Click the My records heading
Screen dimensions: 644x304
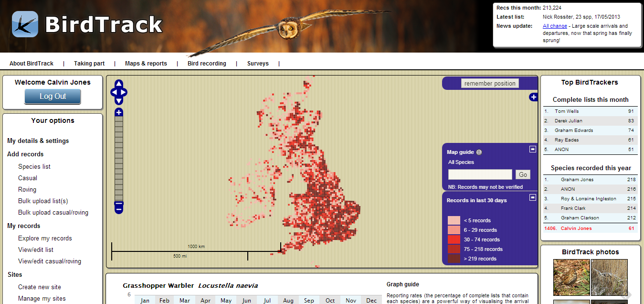point(24,226)
